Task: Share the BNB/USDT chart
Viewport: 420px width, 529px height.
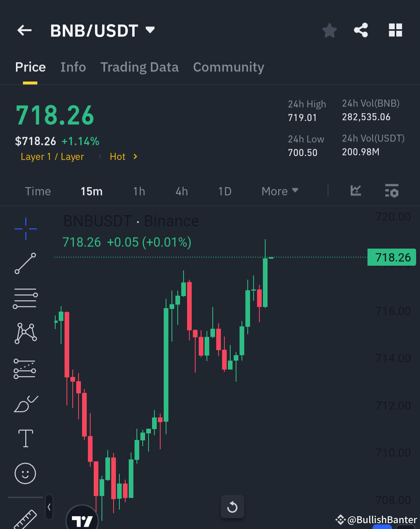Action: tap(361, 30)
